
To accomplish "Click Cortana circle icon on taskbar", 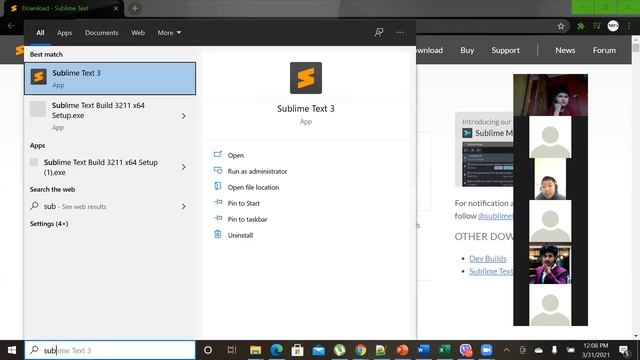I will [x=208, y=350].
